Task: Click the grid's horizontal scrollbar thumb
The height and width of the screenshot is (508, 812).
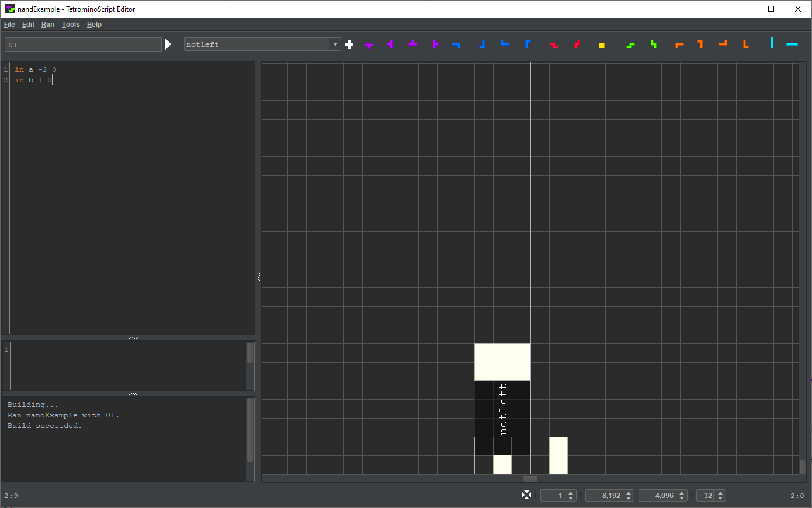Action: click(x=530, y=479)
